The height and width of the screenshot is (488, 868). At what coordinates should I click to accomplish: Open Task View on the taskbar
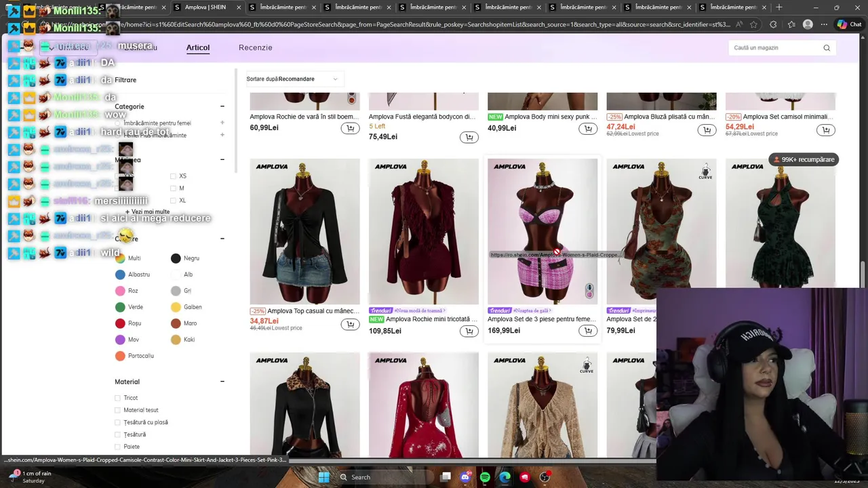446,477
